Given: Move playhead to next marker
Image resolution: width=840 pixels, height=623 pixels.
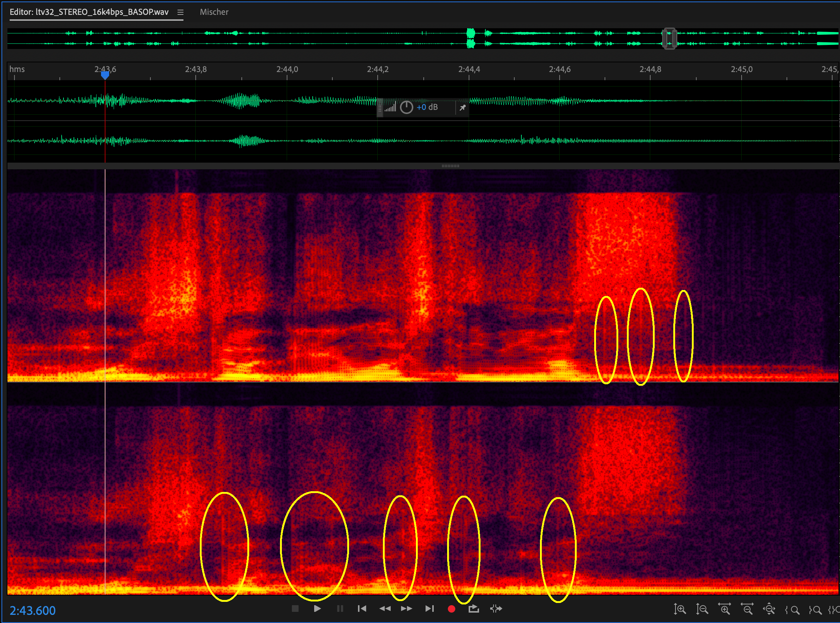Looking at the screenshot, I should (x=429, y=609).
